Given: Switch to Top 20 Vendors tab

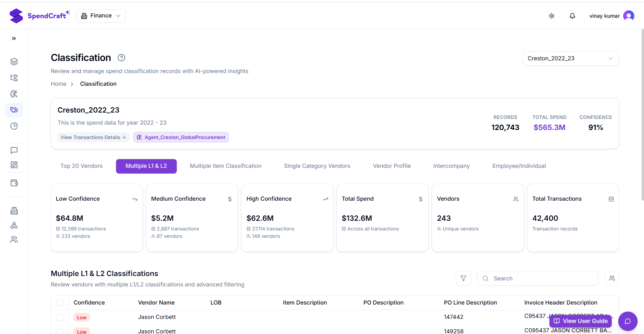Looking at the screenshot, I should click(82, 166).
